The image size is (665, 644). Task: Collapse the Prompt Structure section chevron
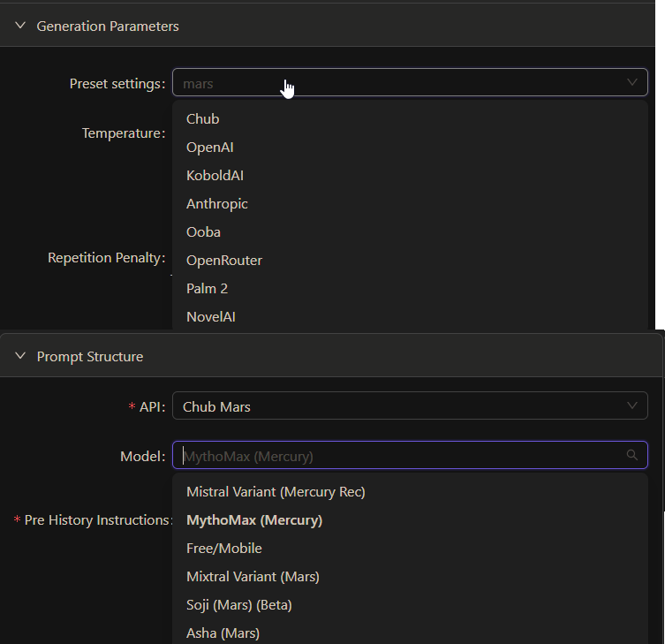[x=20, y=357]
